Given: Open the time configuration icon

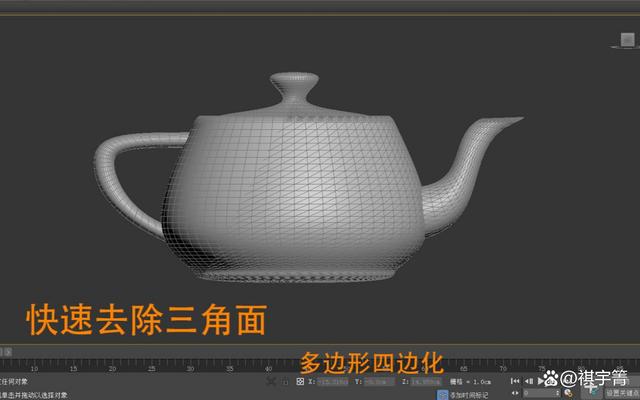Looking at the screenshot, I should (569, 393).
